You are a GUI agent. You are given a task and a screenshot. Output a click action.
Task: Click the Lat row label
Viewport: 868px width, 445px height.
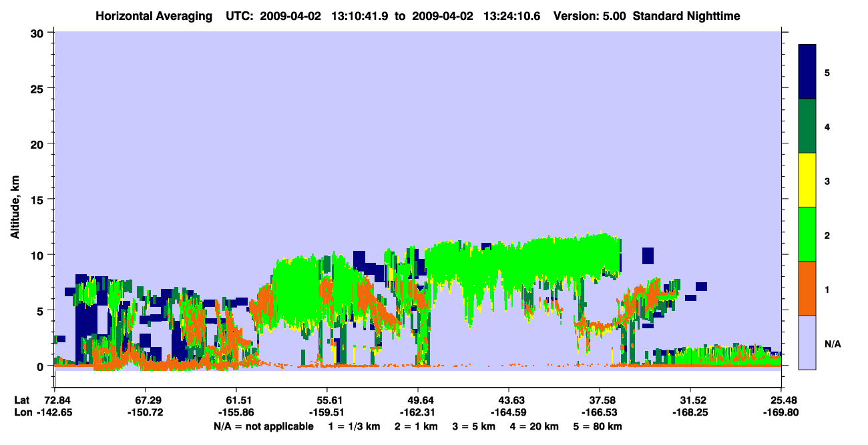[22, 400]
